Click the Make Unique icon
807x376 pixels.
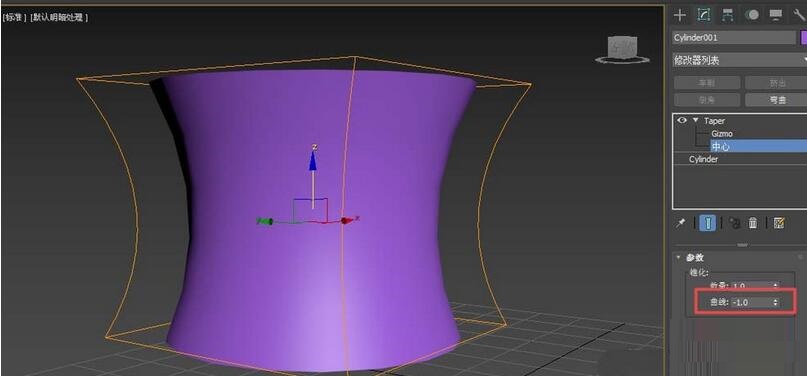point(734,223)
